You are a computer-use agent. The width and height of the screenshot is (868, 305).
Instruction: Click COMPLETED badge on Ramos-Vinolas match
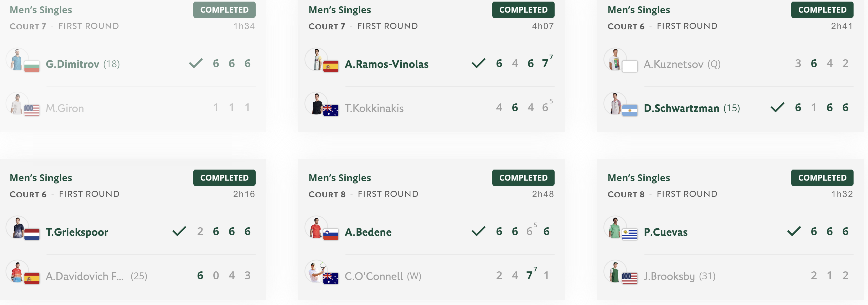(x=523, y=10)
